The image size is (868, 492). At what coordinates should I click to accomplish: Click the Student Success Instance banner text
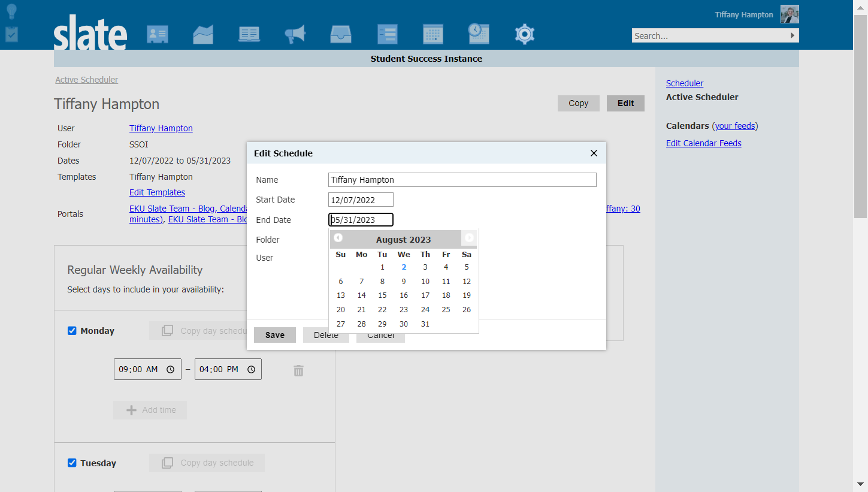pyautogui.click(x=427, y=59)
